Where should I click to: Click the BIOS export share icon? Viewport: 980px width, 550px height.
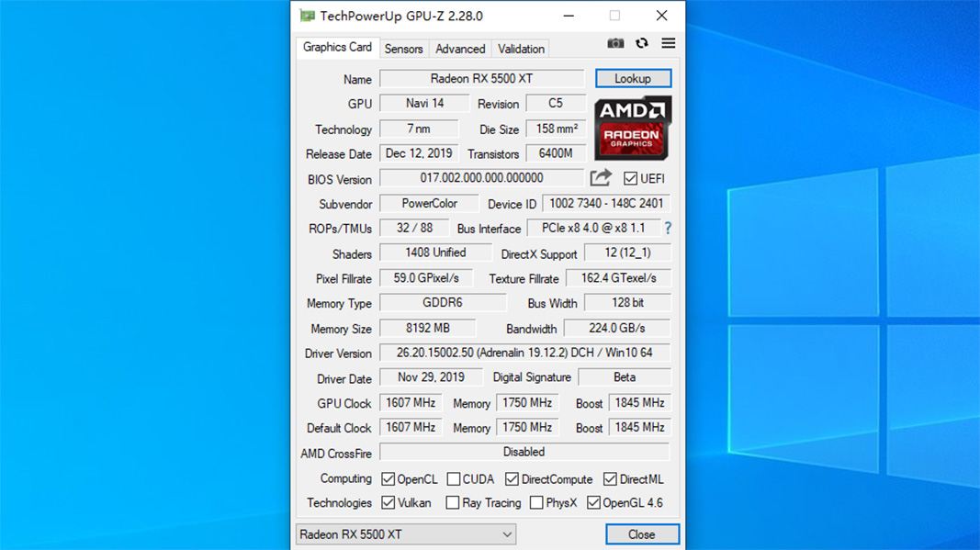click(x=601, y=178)
